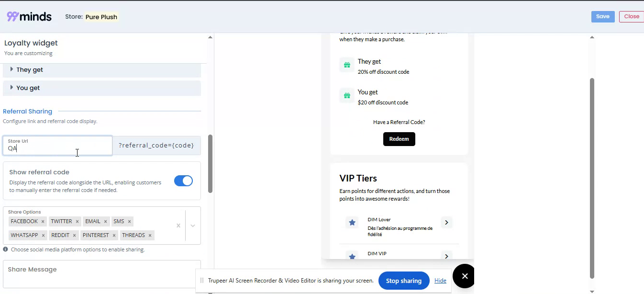Close the round black widget button
644x294 pixels.
tap(464, 276)
